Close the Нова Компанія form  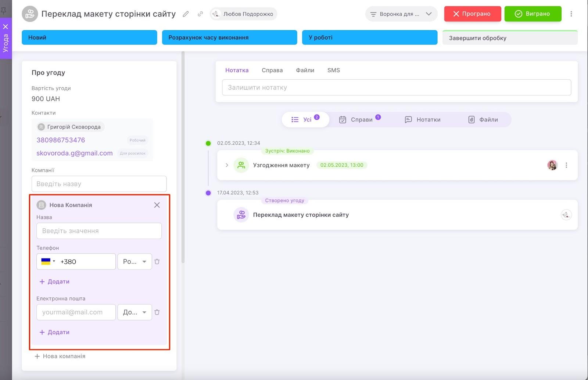click(x=157, y=205)
